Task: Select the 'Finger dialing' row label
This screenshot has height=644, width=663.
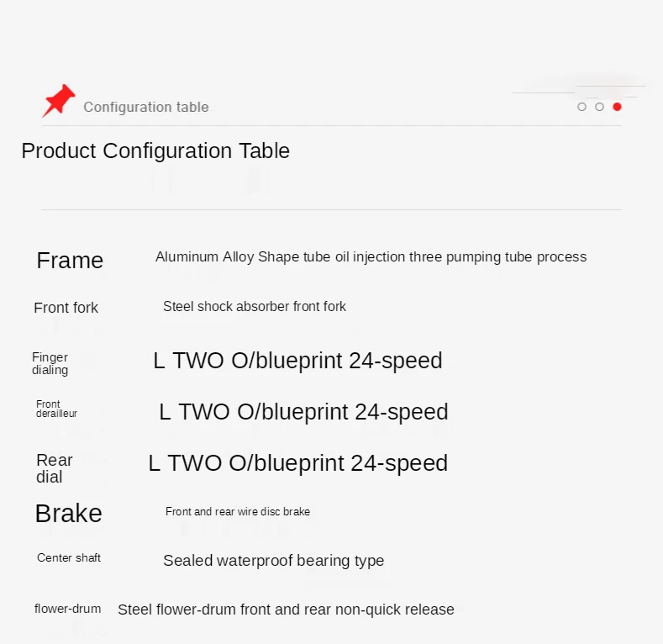Action: point(50,363)
